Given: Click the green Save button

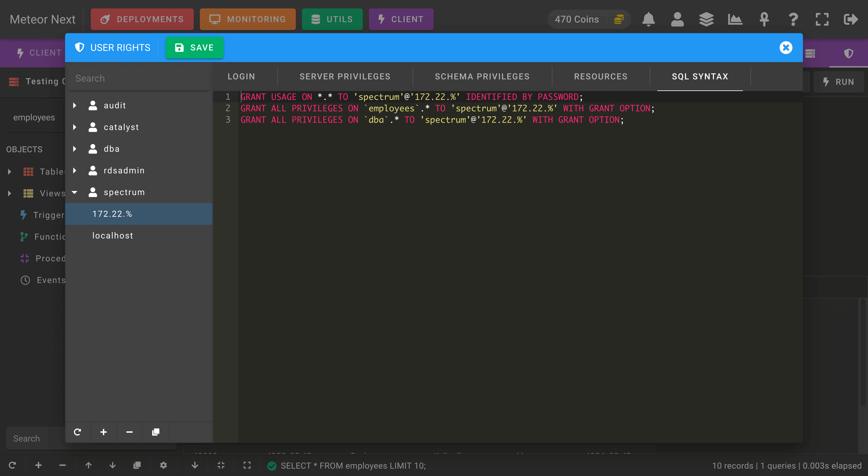Looking at the screenshot, I should [x=194, y=47].
